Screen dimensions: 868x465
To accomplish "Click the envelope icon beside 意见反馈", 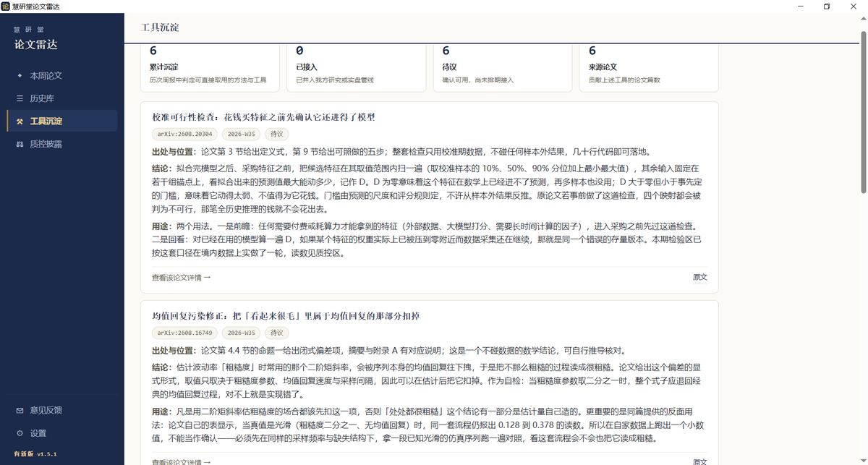I will pos(20,410).
